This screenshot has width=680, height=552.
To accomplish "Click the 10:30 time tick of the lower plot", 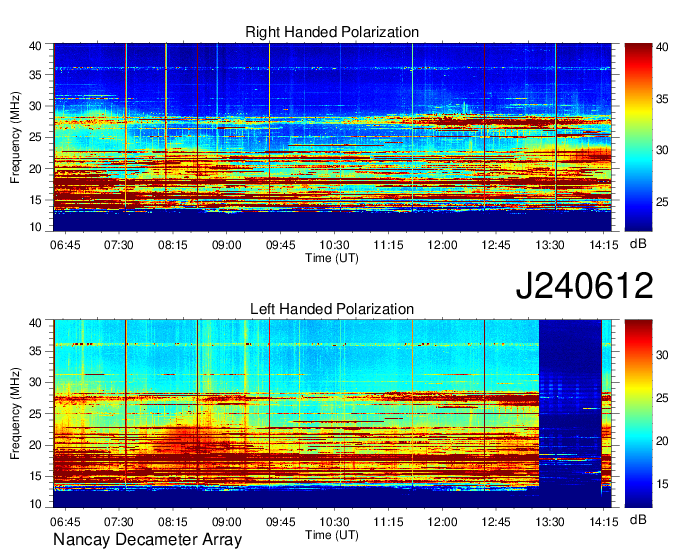I will pos(334,522).
